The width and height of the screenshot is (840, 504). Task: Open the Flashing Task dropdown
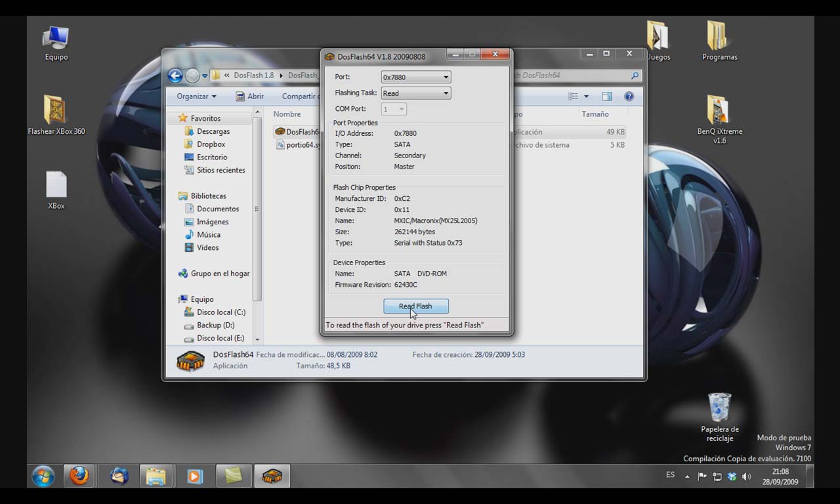(x=416, y=93)
